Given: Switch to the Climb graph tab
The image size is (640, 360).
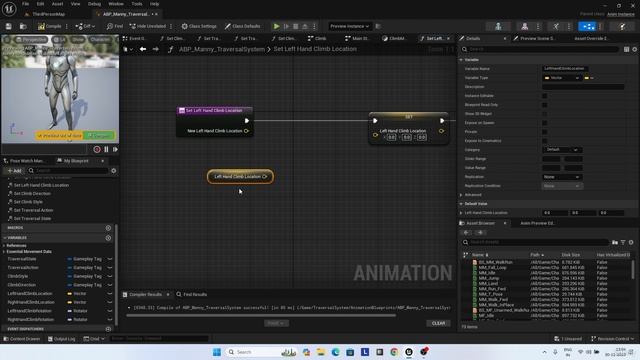Looking at the screenshot, I should [x=317, y=38].
